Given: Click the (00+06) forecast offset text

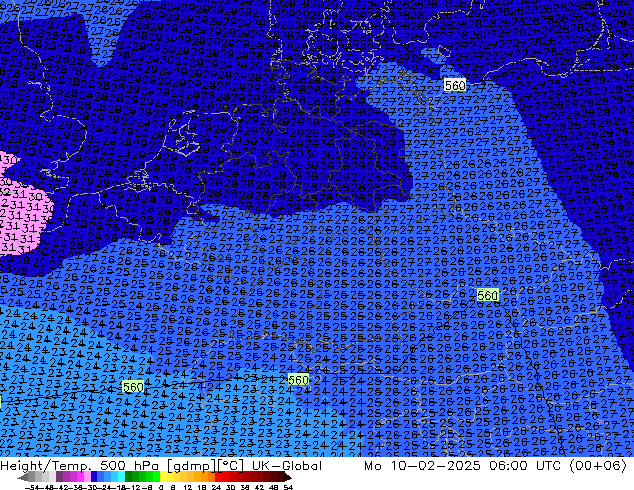Looking at the screenshot, I should (x=598, y=466).
